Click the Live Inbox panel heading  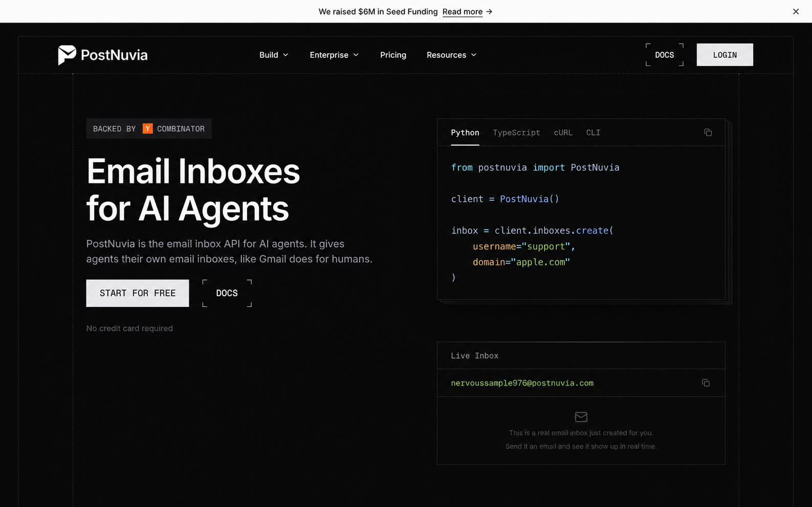click(x=474, y=356)
